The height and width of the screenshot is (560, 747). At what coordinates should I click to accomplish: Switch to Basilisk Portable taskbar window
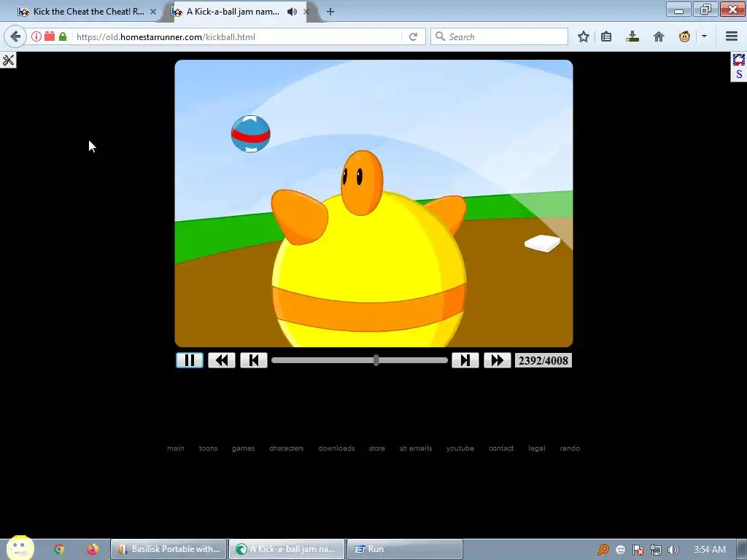point(169,549)
